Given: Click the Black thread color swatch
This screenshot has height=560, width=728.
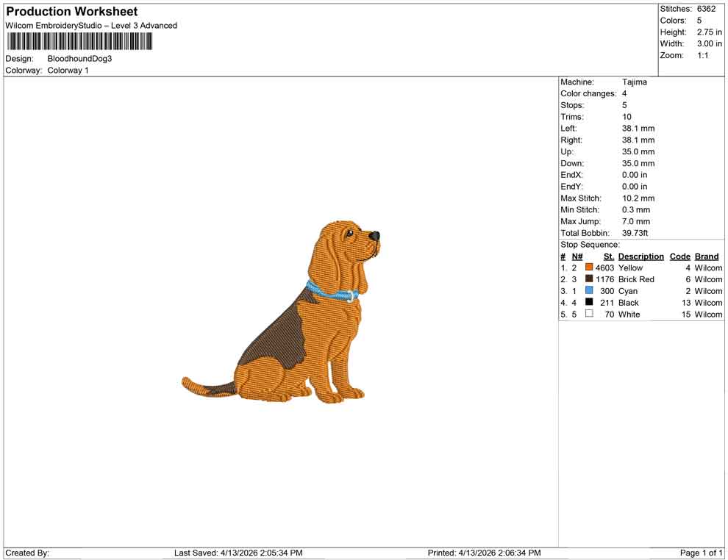Looking at the screenshot, I should 588,303.
